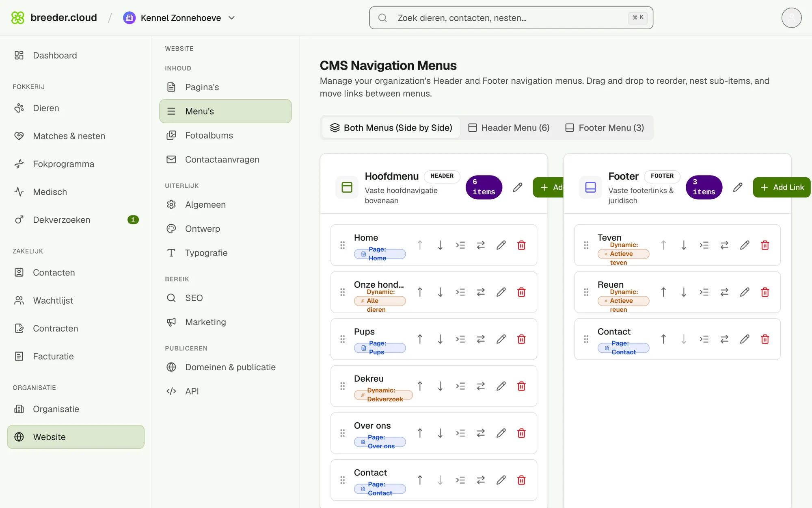Edit the Pups menu item

pyautogui.click(x=501, y=339)
